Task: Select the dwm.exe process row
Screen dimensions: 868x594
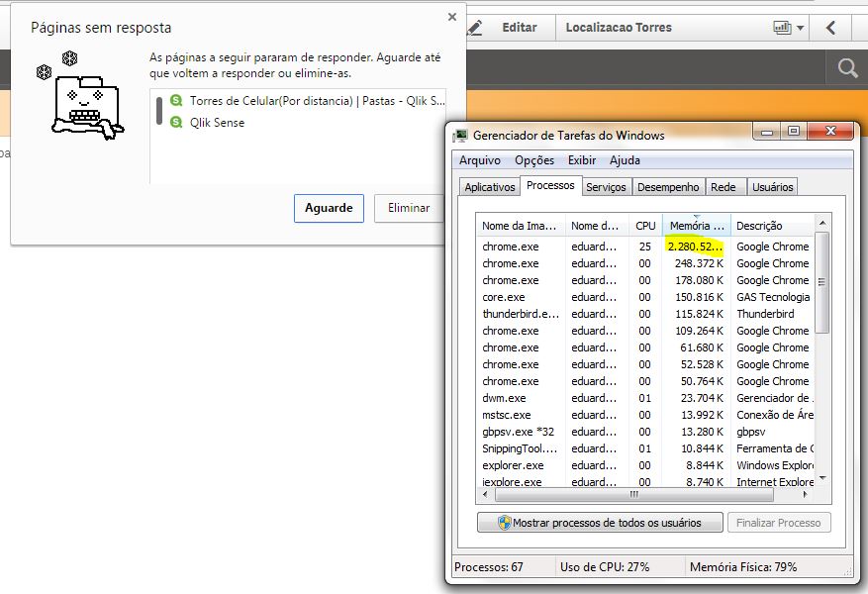Action: (x=645, y=398)
